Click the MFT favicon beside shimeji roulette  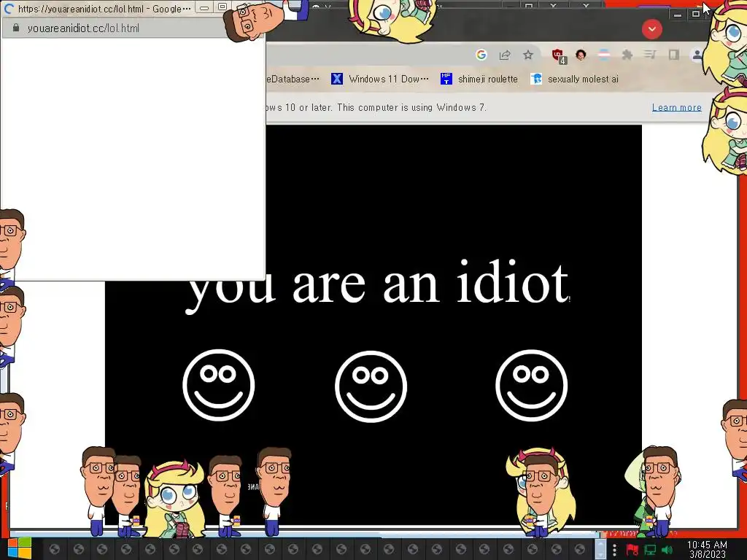[446, 79]
